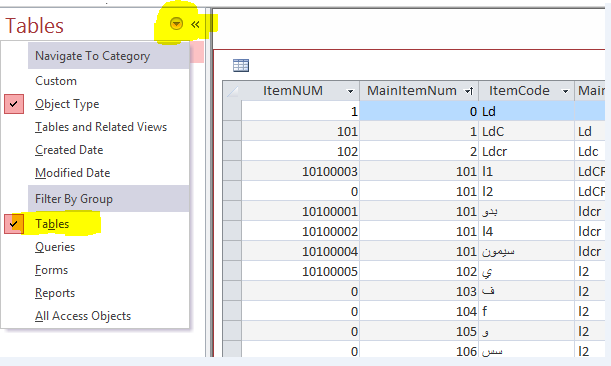Click the ItemCode cell l4
The width and height of the screenshot is (611, 366).
tap(526, 232)
